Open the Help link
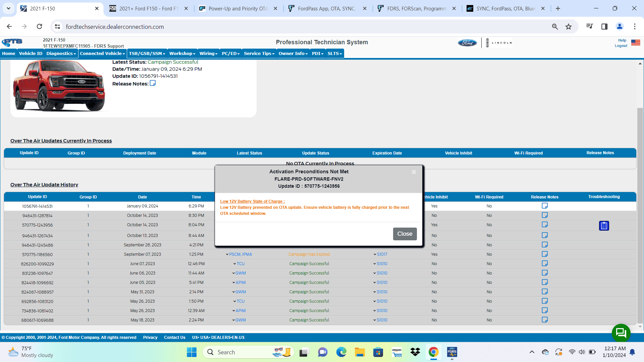Image resolution: width=644 pixels, height=362 pixels. (622, 41)
